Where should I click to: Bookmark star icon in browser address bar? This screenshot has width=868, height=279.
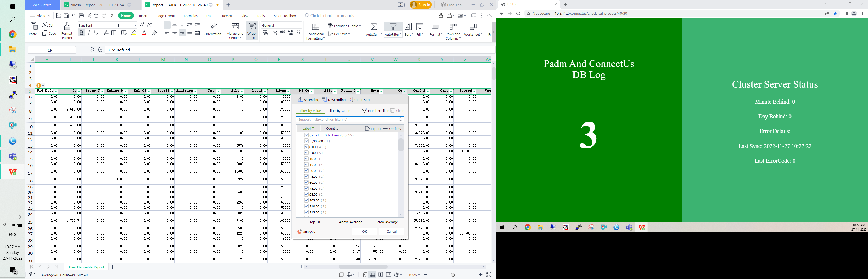click(x=836, y=13)
